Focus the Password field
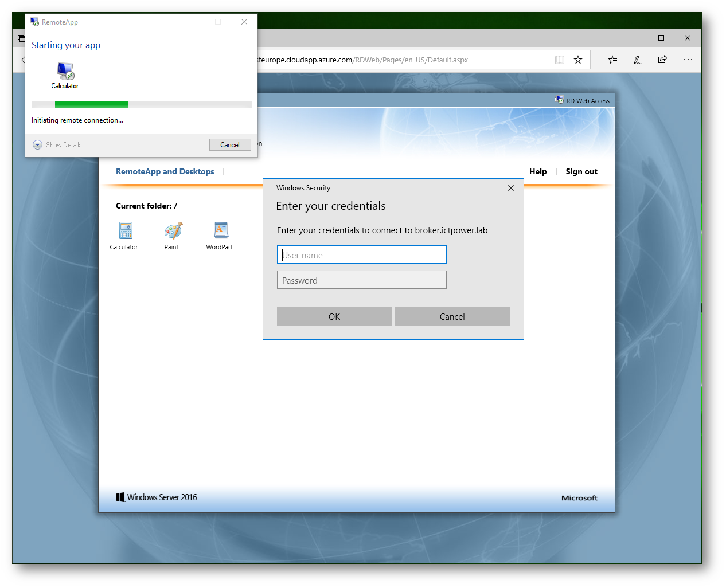726x588 pixels. 362,280
